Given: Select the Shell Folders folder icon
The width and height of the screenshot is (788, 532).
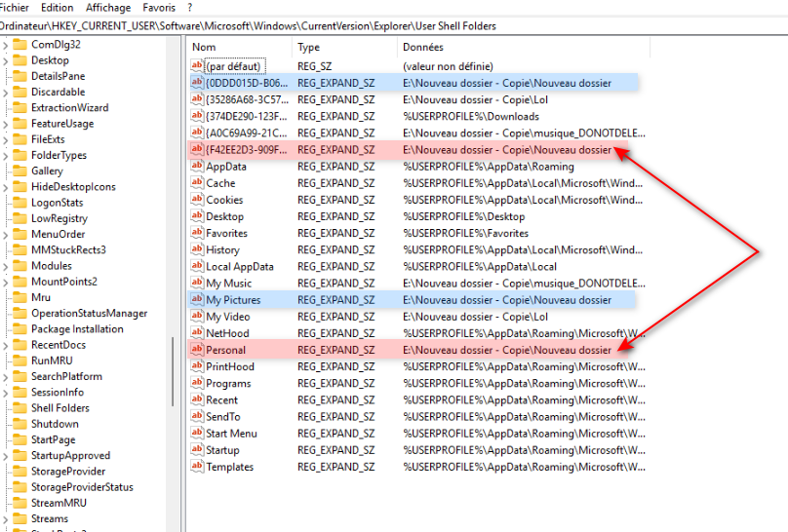Looking at the screenshot, I should (x=20, y=408).
